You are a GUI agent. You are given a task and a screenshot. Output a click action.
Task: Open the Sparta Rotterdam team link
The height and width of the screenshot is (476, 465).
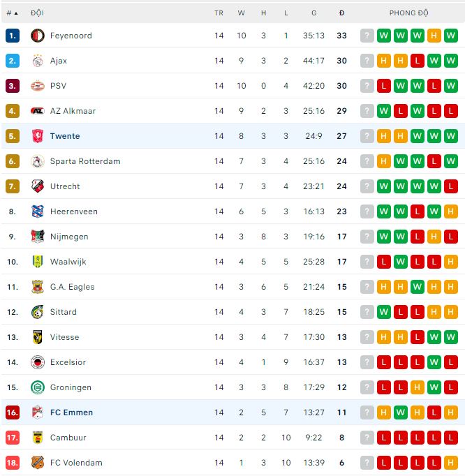[85, 161]
